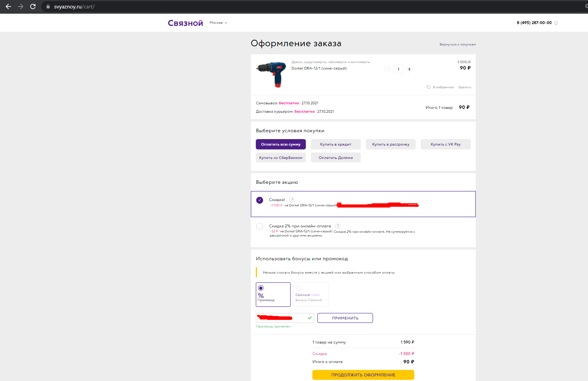Click the 1 товар на сумму label
The image size is (588, 381).
[x=329, y=342]
